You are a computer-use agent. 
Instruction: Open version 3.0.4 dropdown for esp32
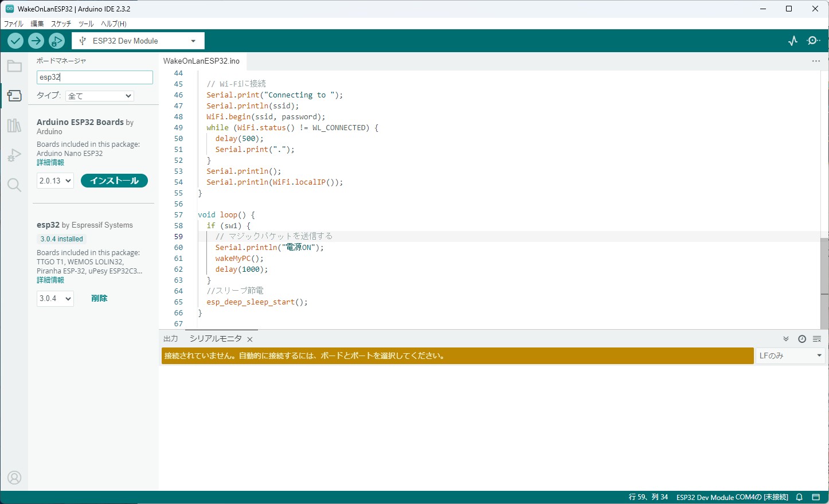pyautogui.click(x=55, y=298)
